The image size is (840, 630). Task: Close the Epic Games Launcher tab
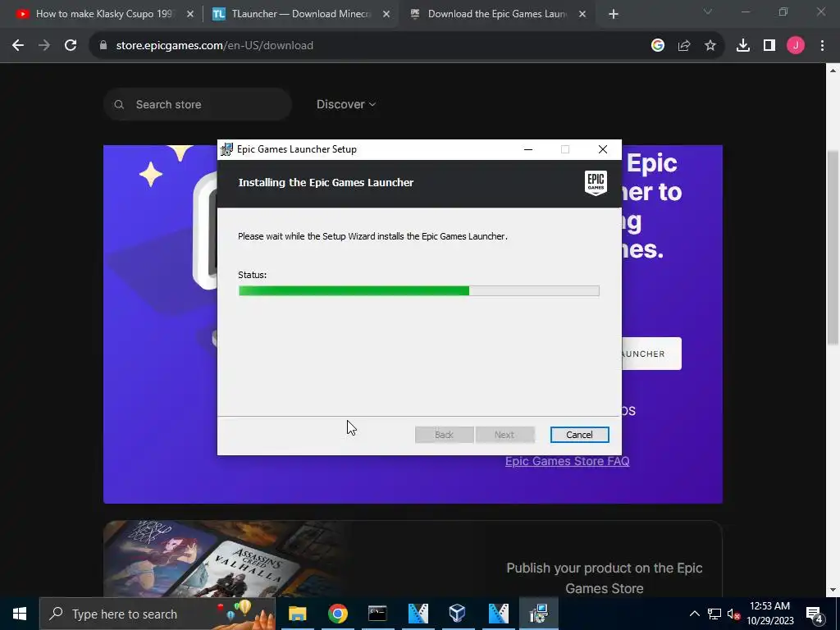[x=582, y=15]
